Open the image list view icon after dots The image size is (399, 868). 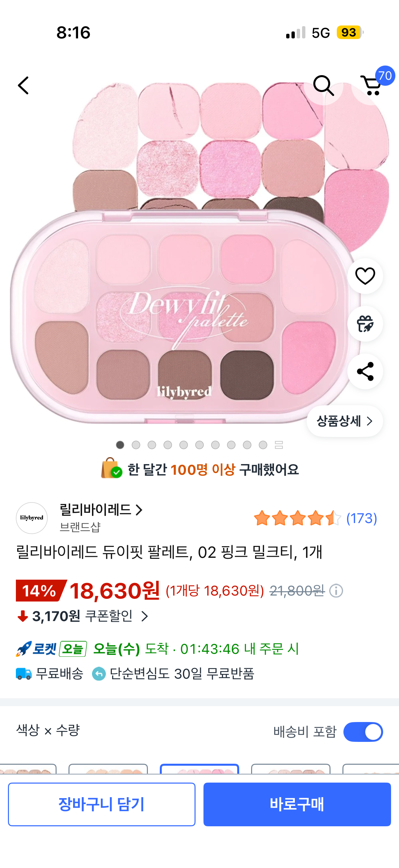click(x=279, y=445)
